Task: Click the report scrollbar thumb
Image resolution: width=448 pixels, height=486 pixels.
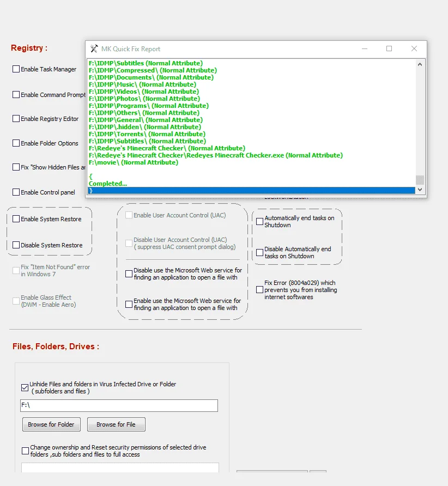Action: 420,180
